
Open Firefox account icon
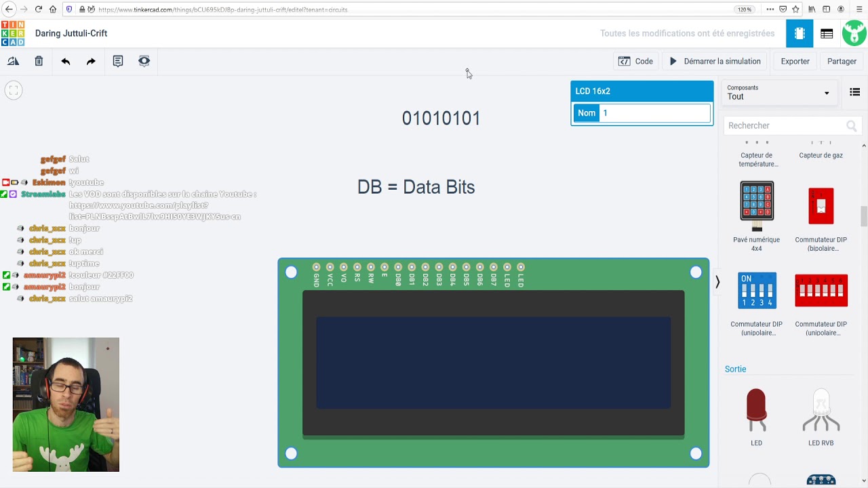coord(841,9)
